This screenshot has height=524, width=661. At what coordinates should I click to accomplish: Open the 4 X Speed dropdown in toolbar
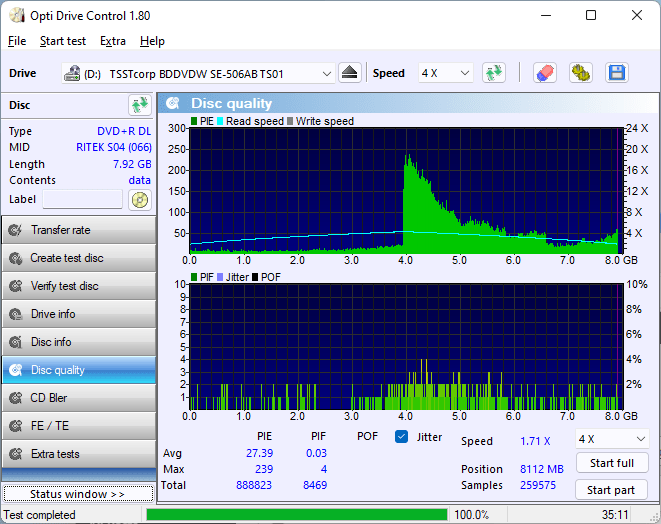pyautogui.click(x=445, y=73)
